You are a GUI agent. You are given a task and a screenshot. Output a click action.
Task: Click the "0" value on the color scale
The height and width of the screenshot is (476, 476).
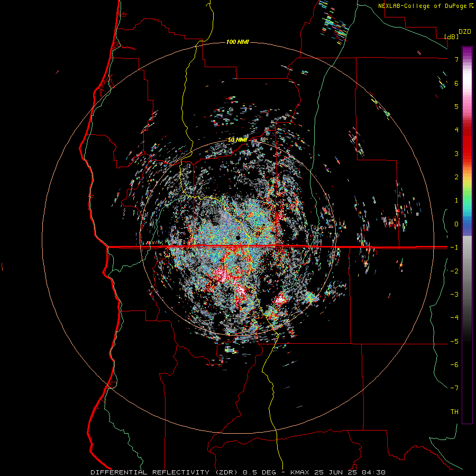tap(456, 224)
